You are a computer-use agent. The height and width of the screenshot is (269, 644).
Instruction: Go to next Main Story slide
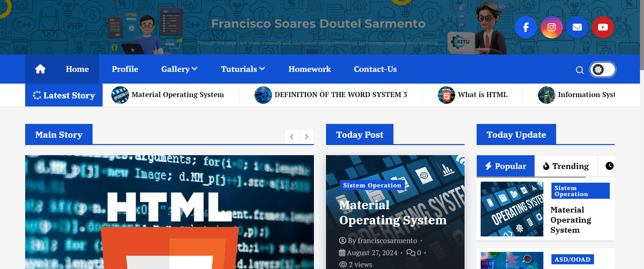pos(306,137)
